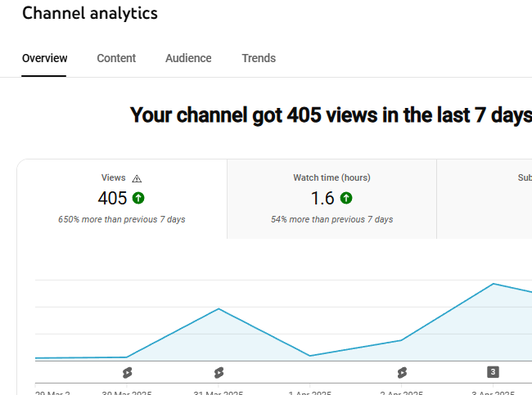Open the 3 videos marker under 3 Apr
Viewport: 532px width, 395px height.
(493, 372)
